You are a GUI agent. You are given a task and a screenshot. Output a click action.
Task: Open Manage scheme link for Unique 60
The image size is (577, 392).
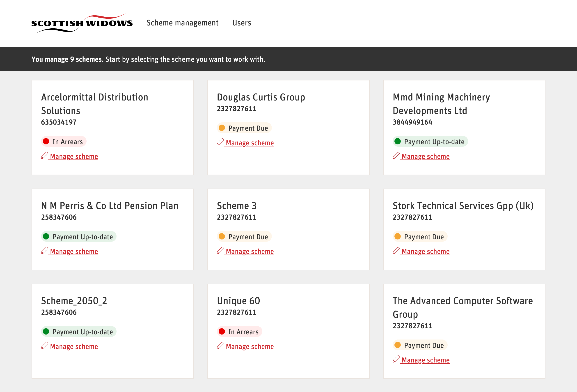point(250,346)
